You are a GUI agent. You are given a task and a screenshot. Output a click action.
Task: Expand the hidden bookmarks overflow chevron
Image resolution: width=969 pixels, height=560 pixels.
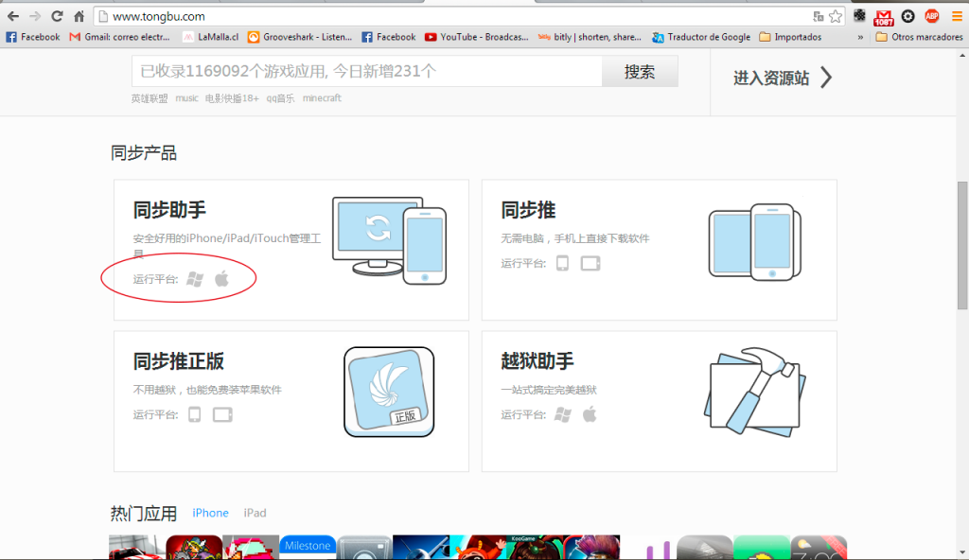(x=860, y=38)
